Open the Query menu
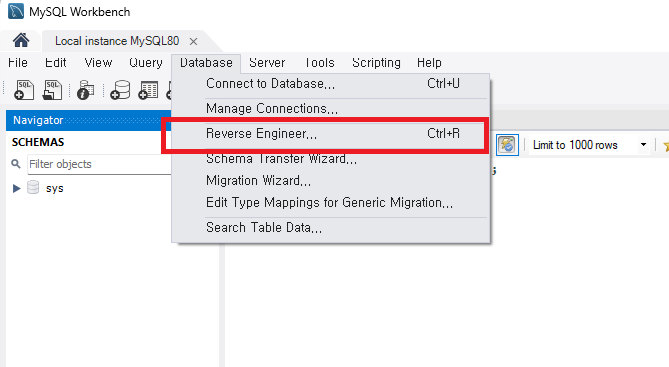Screen dimensions: 669x367 (145, 63)
